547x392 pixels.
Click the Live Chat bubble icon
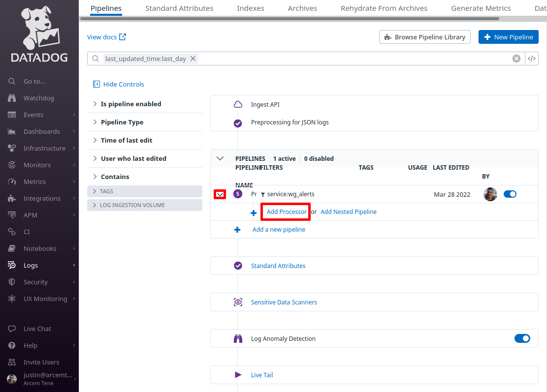(x=12, y=329)
